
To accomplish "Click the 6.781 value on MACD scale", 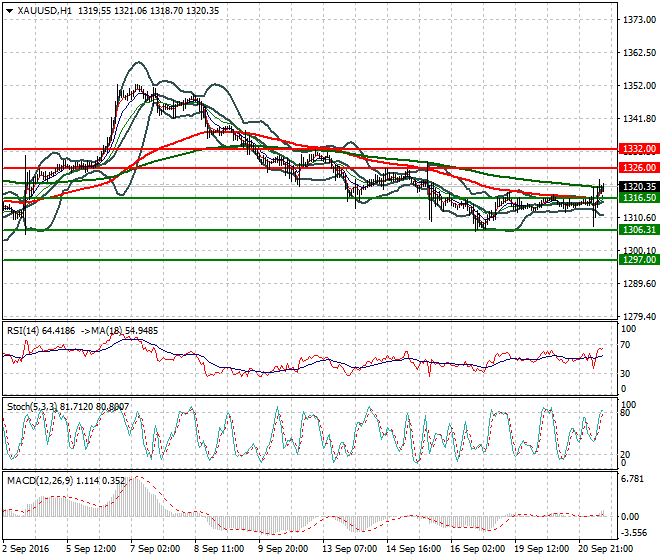I will pyautogui.click(x=634, y=478).
